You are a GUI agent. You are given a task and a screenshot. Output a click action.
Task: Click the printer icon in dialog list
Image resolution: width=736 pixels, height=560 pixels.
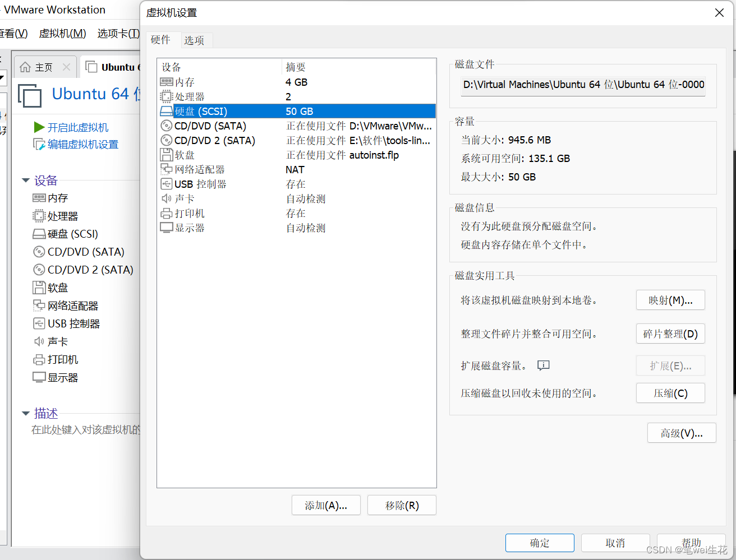point(166,213)
